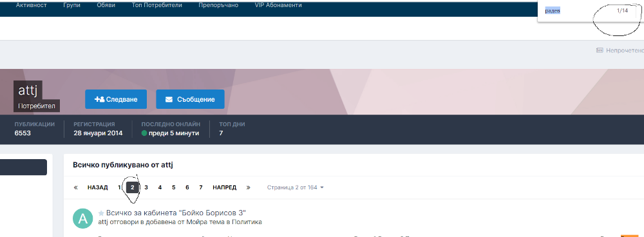
Task: Click the Непрочетено newspaper icon
Action: [599, 50]
